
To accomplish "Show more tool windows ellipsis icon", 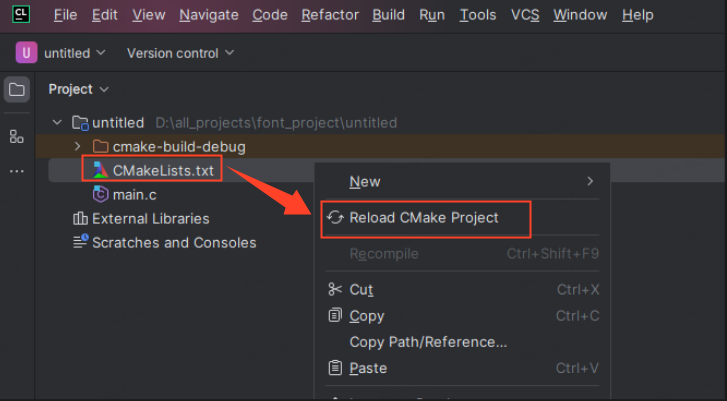I will 17,171.
